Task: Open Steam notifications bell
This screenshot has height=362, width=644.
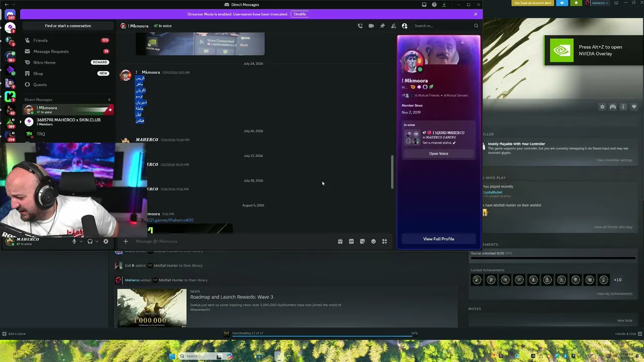Action: click(575, 3)
